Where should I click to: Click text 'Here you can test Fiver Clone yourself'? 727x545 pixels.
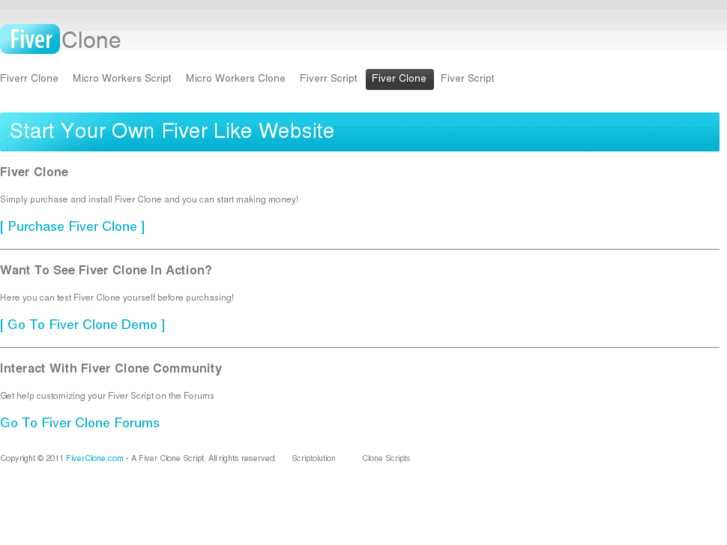point(78,298)
